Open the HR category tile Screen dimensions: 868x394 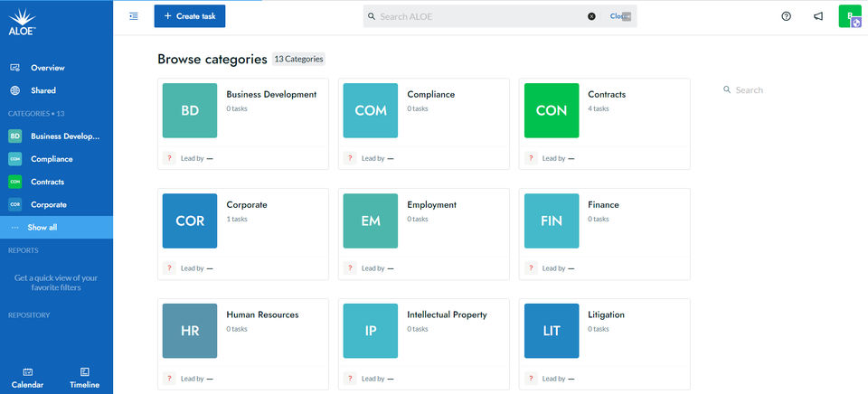point(190,331)
